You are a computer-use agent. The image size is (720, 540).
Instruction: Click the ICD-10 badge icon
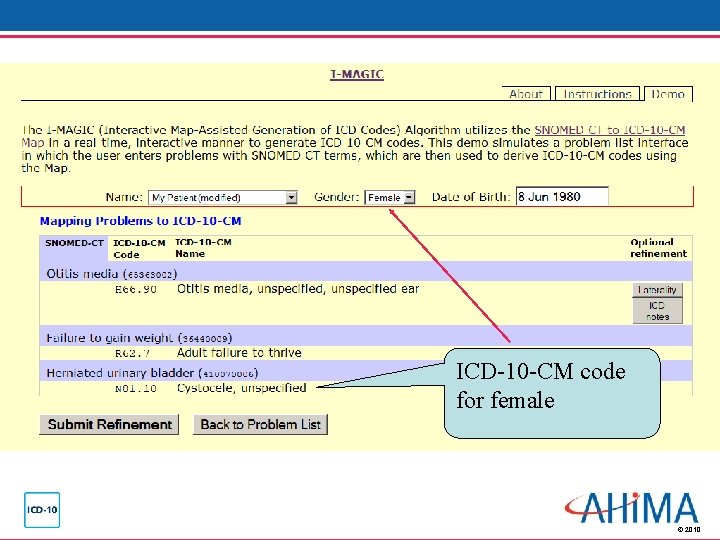point(42,510)
